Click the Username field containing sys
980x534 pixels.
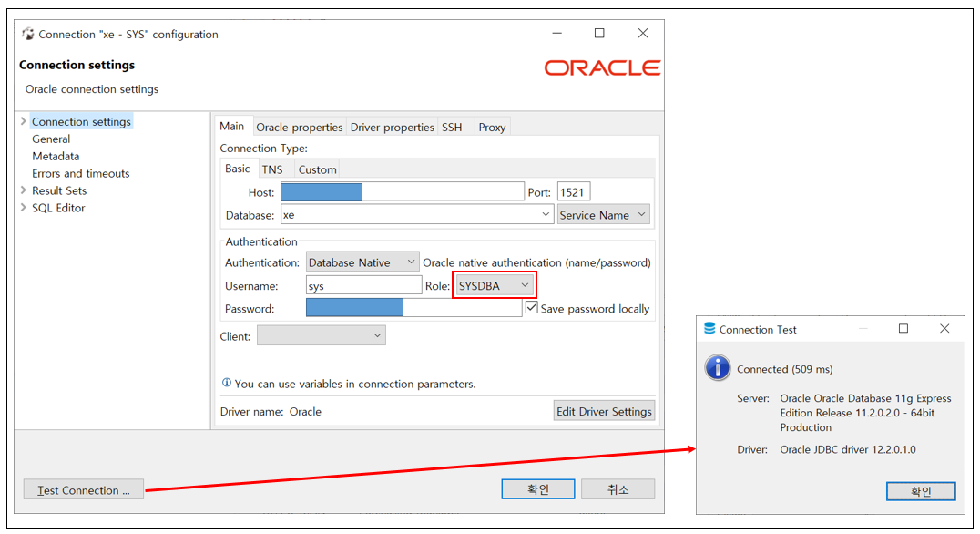pyautogui.click(x=363, y=285)
